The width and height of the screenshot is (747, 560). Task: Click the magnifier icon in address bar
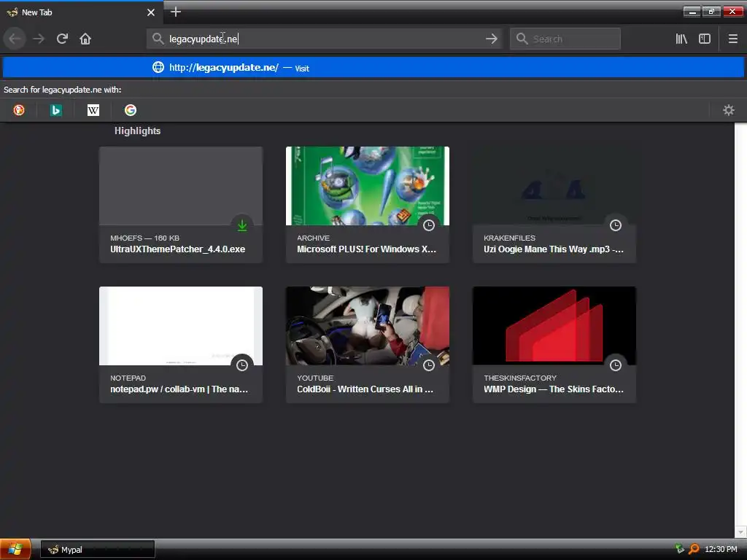click(x=158, y=39)
